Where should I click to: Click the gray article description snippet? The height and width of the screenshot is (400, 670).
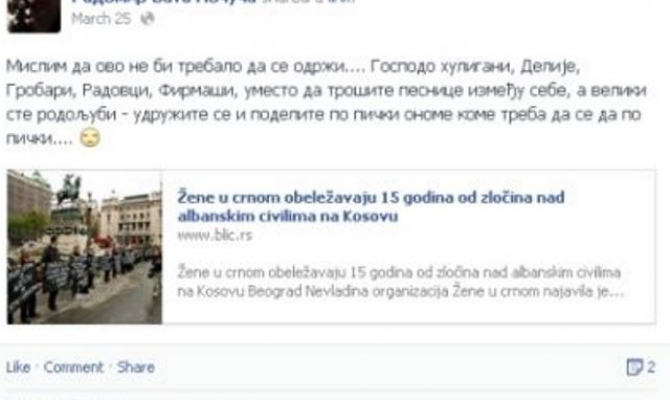coord(400,282)
